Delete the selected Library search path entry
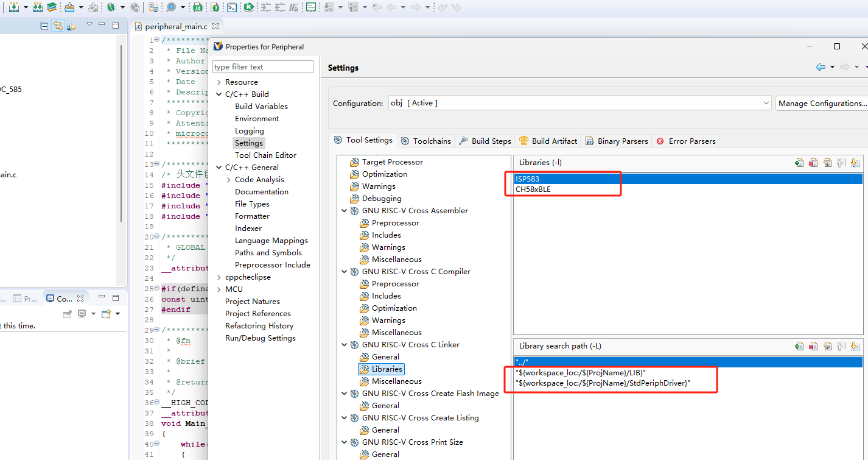Screen dimensions: 868x460 point(813,346)
